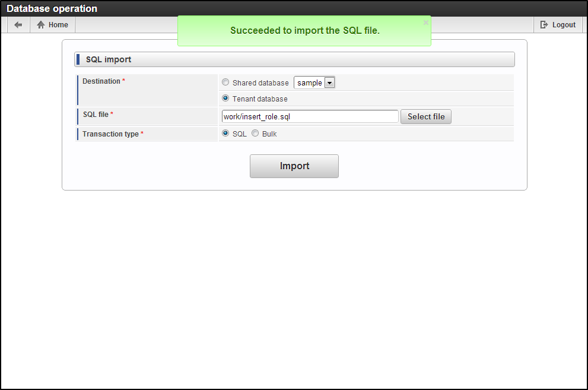Choose Bulk transaction type
Image resolution: width=588 pixels, height=390 pixels.
click(255, 133)
